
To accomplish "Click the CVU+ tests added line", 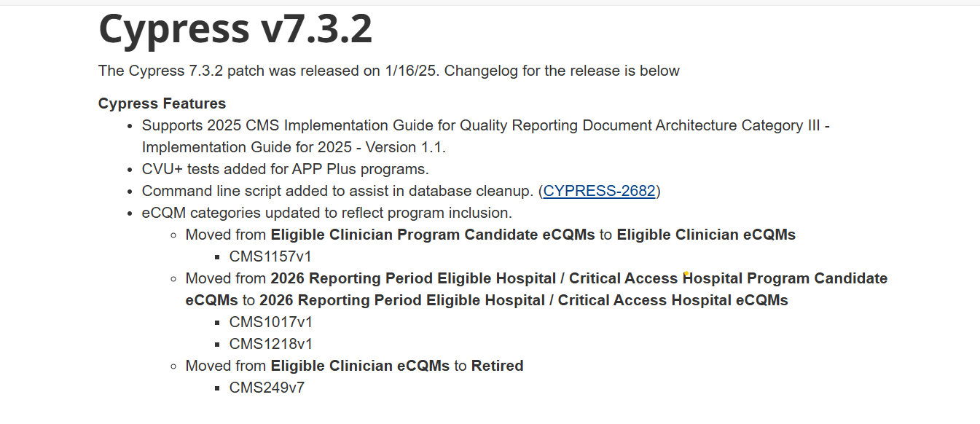I will pyautogui.click(x=285, y=169).
